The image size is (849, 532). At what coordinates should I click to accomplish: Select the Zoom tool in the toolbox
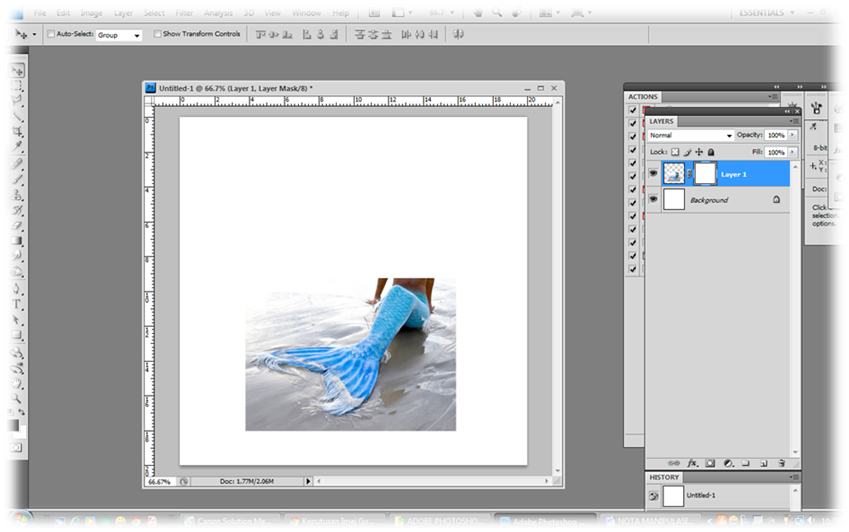[x=17, y=399]
